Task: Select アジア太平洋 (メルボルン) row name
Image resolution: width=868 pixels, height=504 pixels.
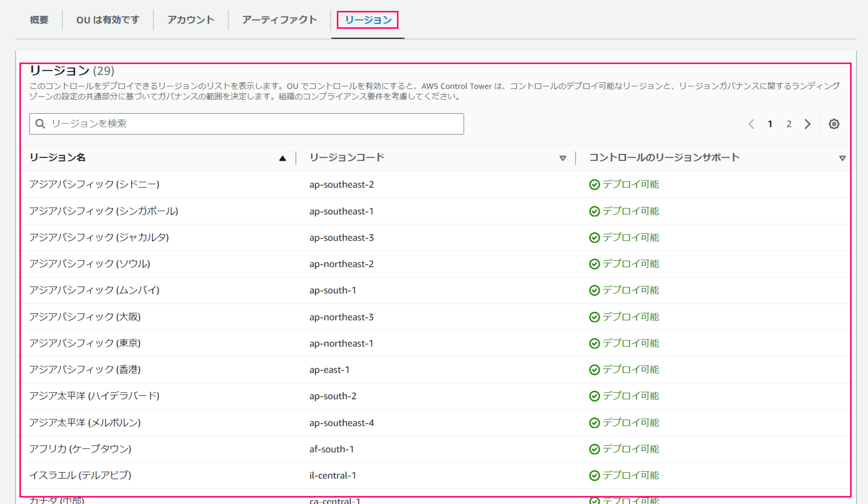Action: click(x=85, y=423)
